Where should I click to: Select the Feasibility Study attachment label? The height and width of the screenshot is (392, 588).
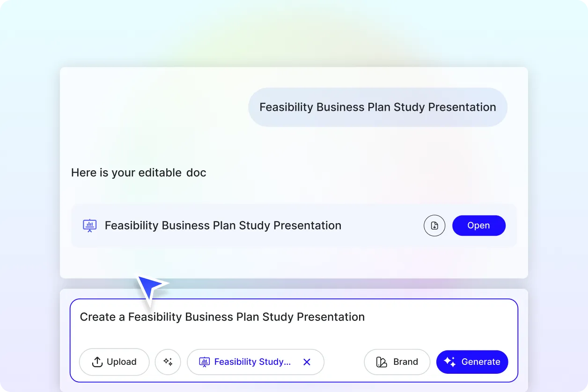(253, 362)
